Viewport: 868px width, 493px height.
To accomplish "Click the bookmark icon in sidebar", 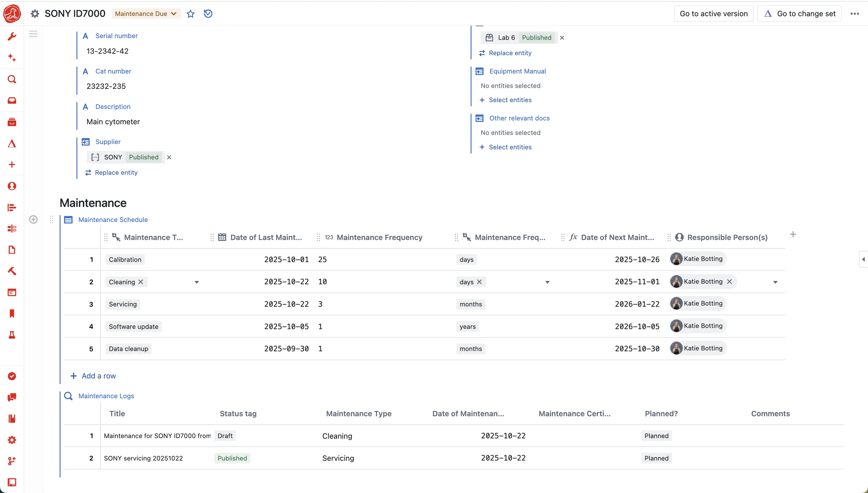I will click(12, 314).
